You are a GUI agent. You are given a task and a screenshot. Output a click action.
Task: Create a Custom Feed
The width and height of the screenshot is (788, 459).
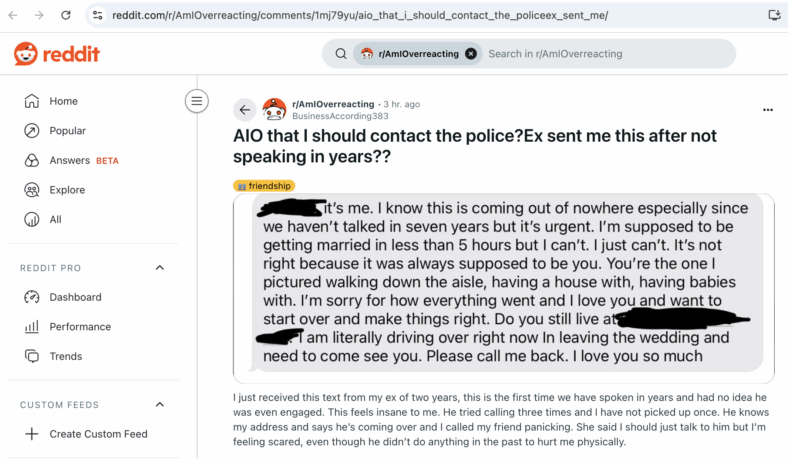tap(93, 434)
